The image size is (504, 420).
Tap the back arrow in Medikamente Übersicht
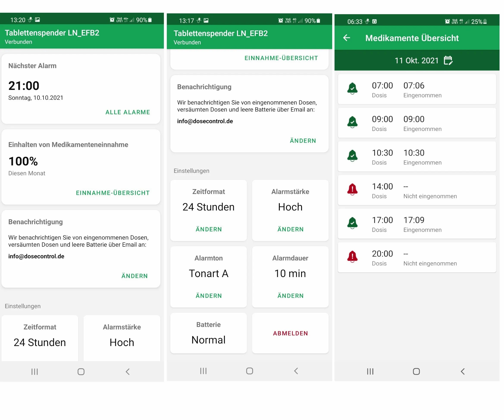click(347, 38)
